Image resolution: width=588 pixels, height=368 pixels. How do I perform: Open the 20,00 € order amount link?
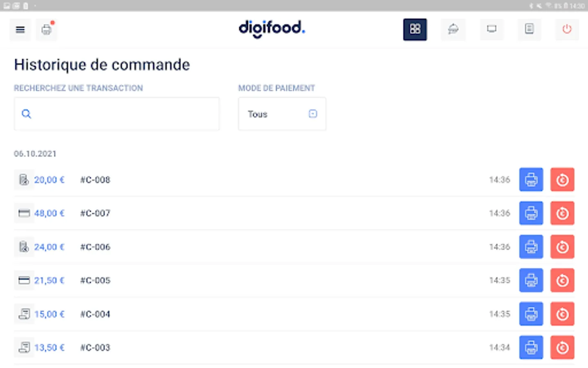coord(49,180)
